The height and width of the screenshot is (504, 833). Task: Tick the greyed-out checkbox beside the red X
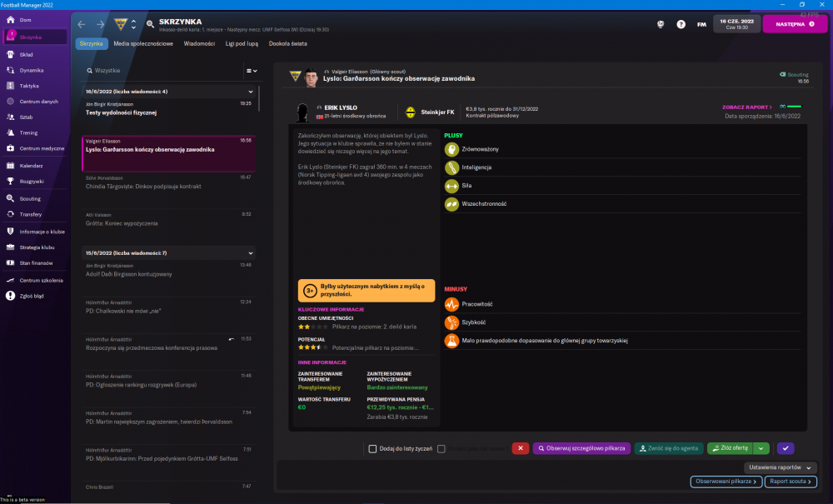coord(441,448)
